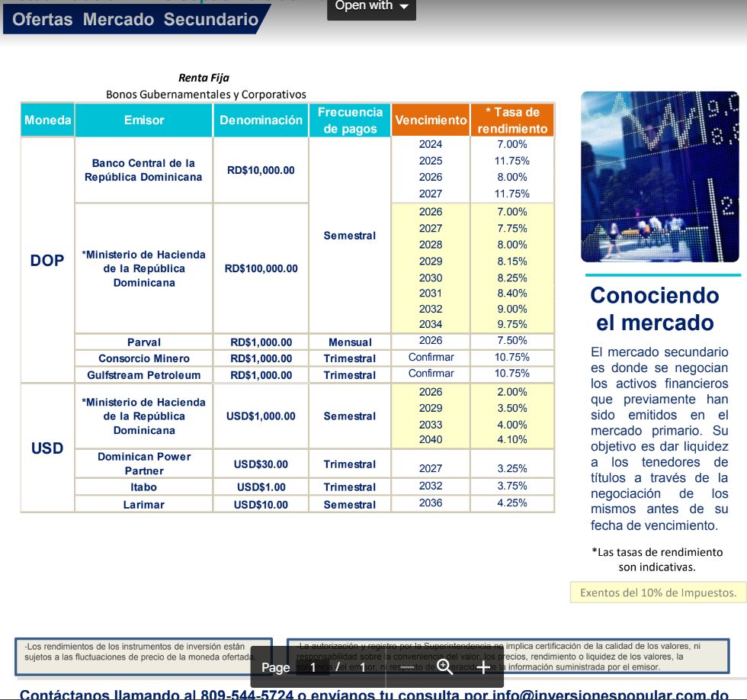Image resolution: width=747 pixels, height=700 pixels.
Task: Click the "7.50%" yield for Parval
Action: tap(512, 340)
